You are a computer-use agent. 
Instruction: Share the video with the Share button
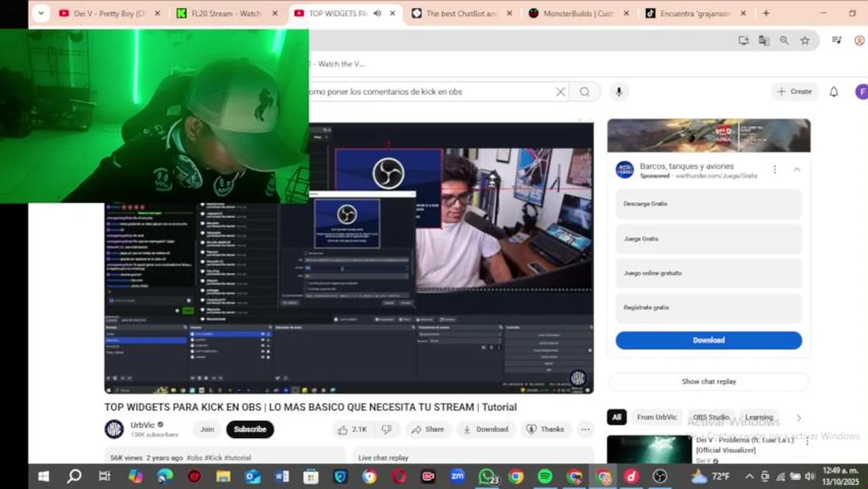tap(428, 429)
